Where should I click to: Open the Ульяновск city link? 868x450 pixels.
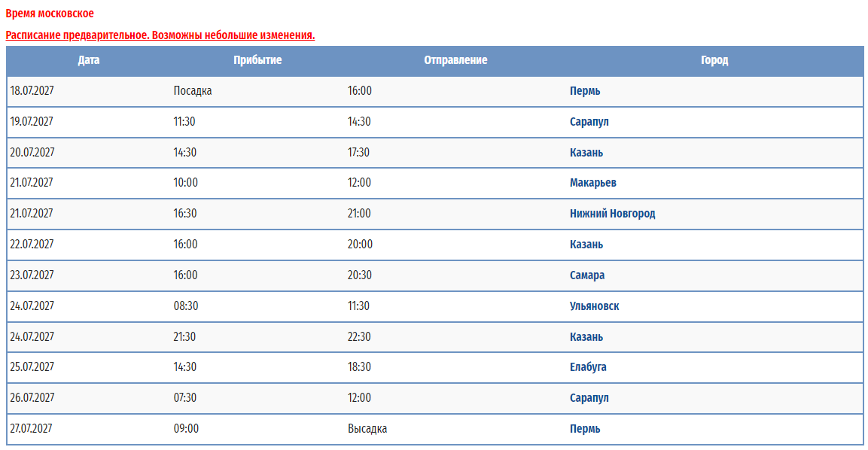point(594,306)
